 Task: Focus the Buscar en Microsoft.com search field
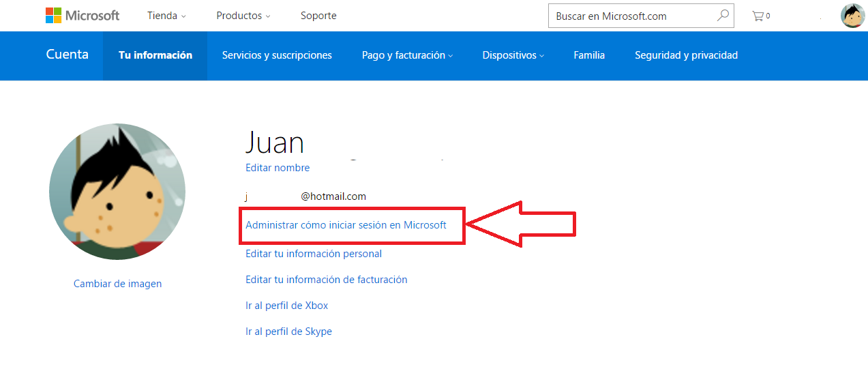tap(641, 16)
